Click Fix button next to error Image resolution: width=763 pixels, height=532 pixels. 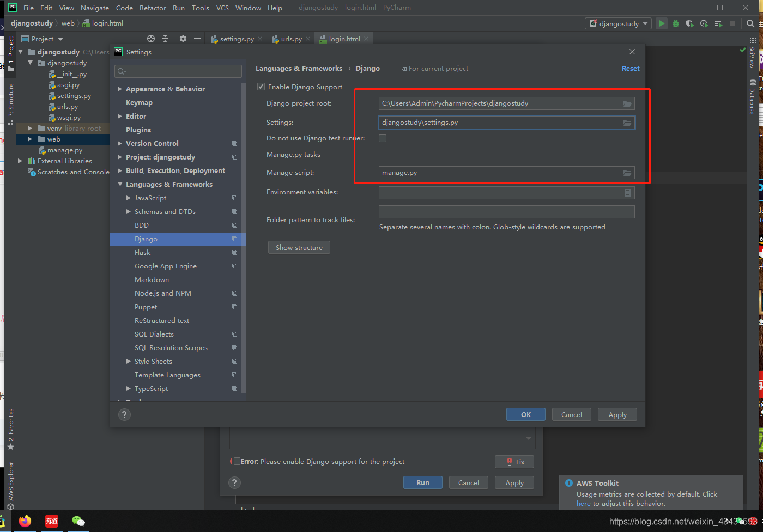click(x=514, y=461)
